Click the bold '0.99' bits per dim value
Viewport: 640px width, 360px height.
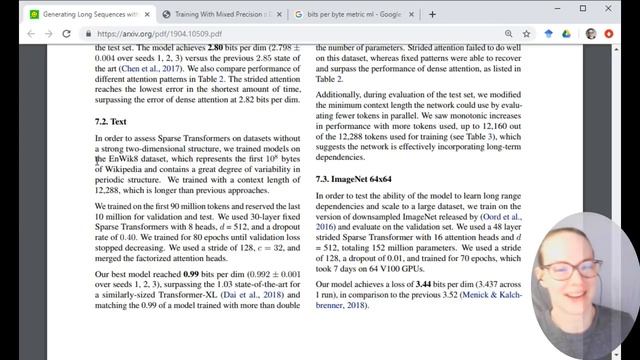[x=191, y=274]
